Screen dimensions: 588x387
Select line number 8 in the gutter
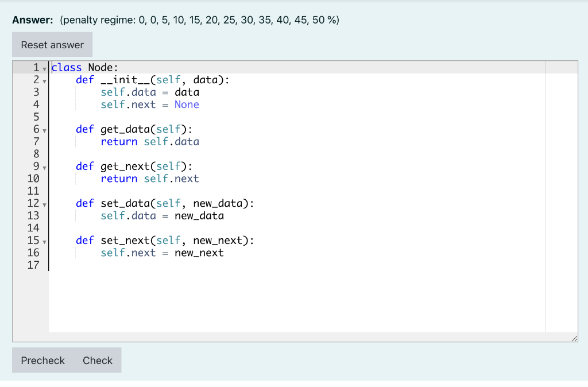(x=36, y=154)
